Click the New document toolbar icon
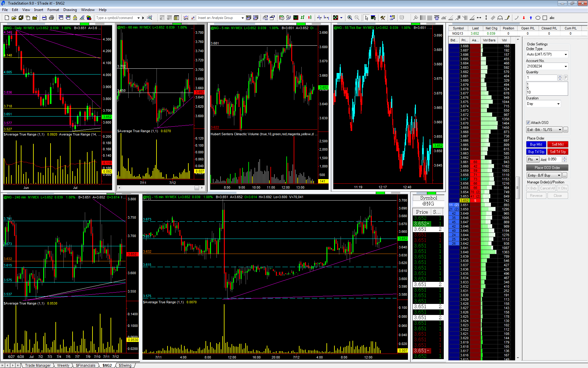The width and height of the screenshot is (588, 368). (x=7, y=18)
